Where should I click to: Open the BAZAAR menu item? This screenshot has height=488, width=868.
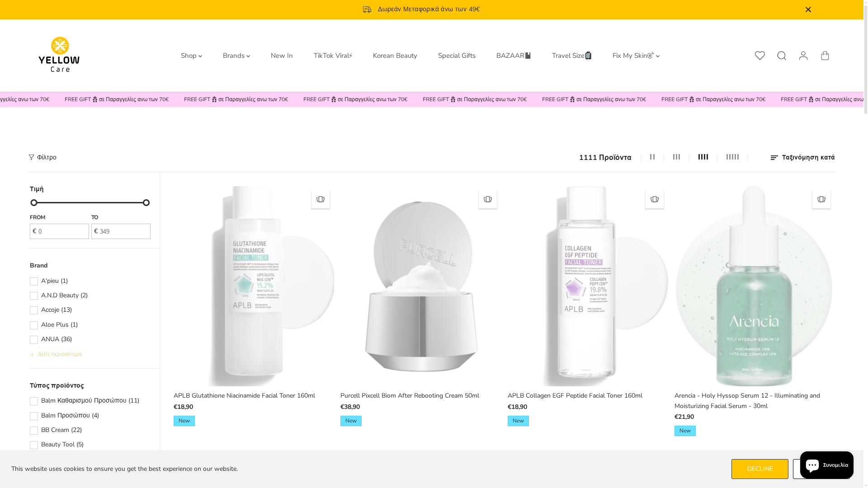coord(514,56)
